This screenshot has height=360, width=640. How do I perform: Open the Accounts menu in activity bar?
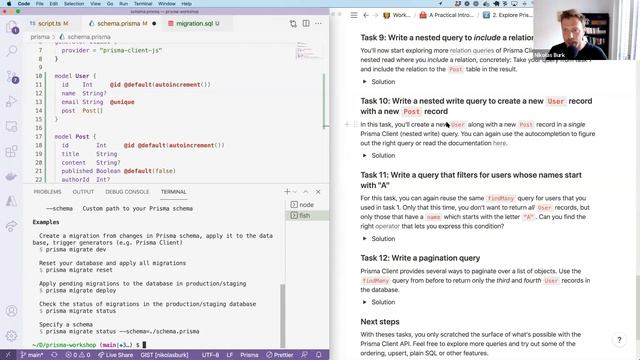(x=12, y=311)
